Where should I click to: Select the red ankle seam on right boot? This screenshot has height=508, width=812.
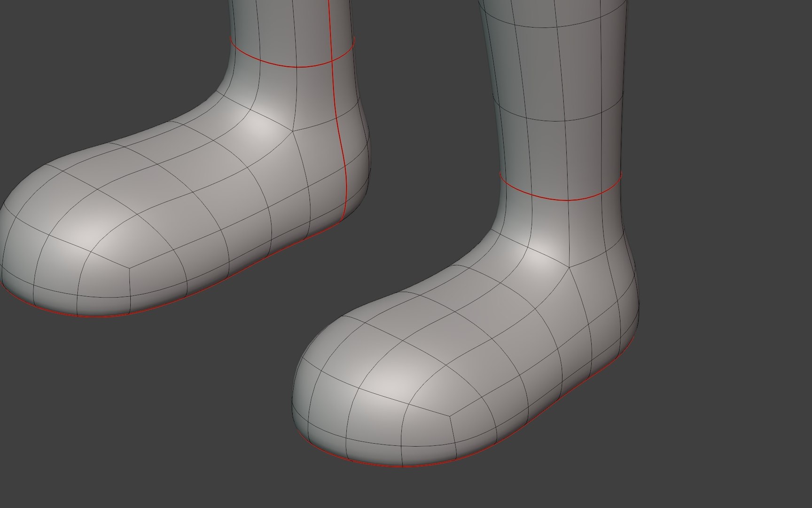tap(569, 200)
